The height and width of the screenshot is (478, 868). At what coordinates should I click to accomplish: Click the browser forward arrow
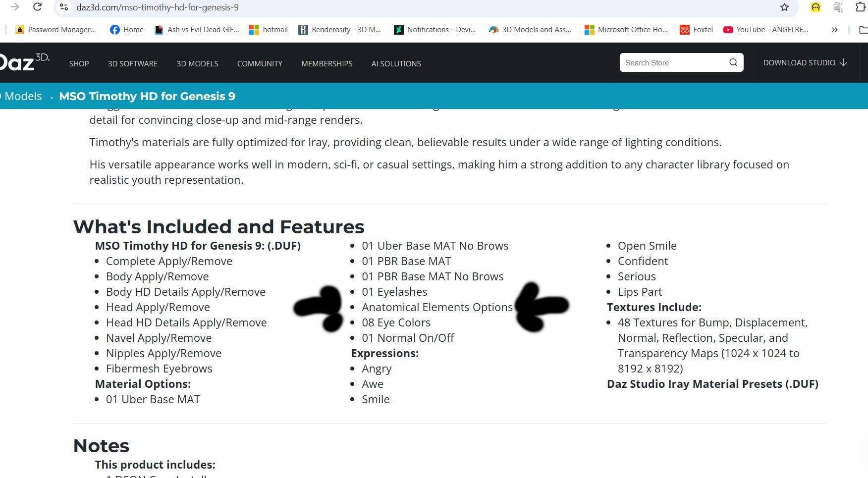(x=15, y=7)
